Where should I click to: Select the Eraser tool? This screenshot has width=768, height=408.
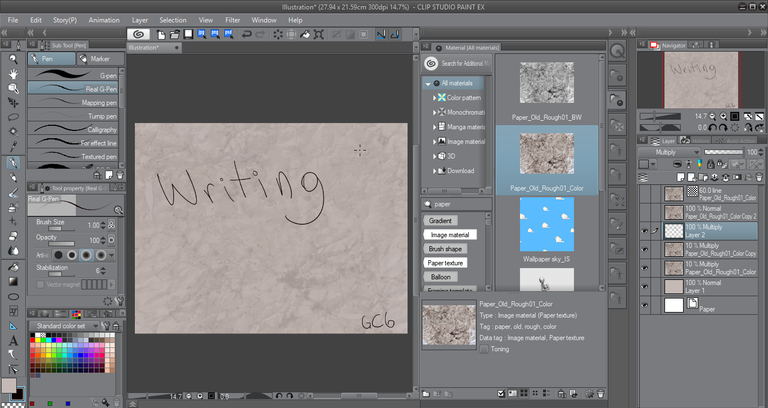pos(13,236)
